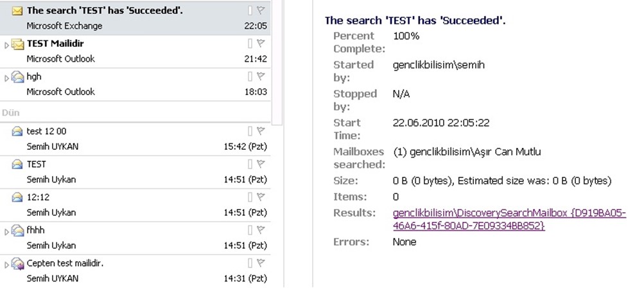Click mail icon of 'test 12 00' message
This screenshot has height=288, width=644.
tap(17, 131)
